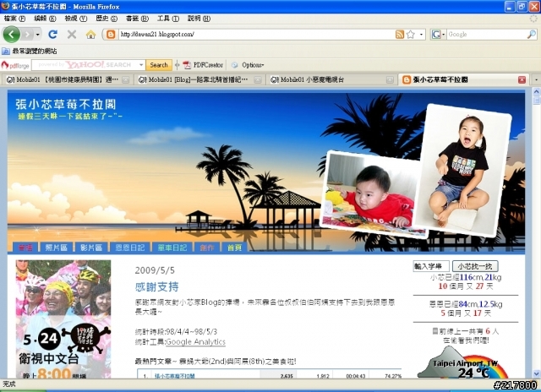Open the pdfforge Options dropdown
This screenshot has height=392, width=541.
248,65
